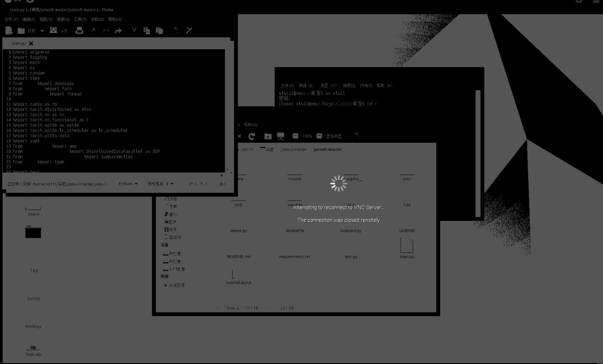The height and width of the screenshot is (364, 603).
Task: Click the xls111 breadcrumb in path bar
Action: pyautogui.click(x=247, y=150)
